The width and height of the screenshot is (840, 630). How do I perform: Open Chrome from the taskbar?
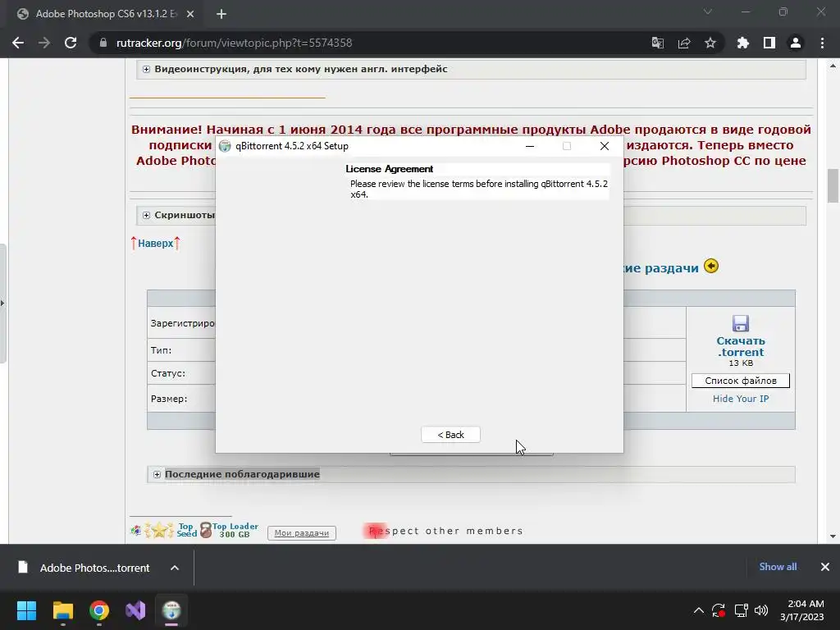(x=99, y=610)
